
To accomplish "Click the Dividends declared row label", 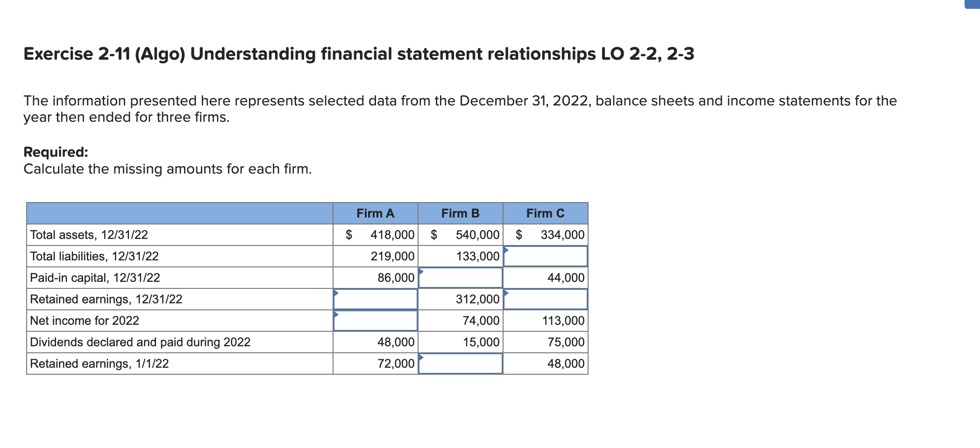I will tap(140, 342).
